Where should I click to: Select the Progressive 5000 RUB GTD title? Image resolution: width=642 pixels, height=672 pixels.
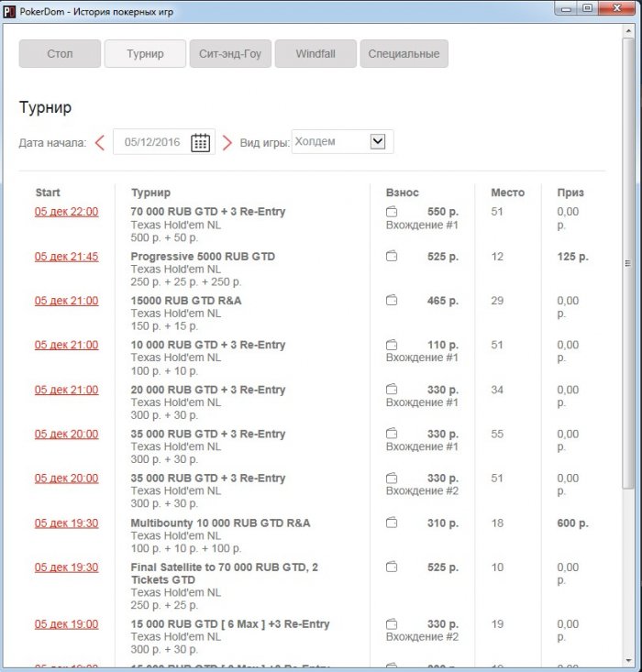click(x=203, y=257)
